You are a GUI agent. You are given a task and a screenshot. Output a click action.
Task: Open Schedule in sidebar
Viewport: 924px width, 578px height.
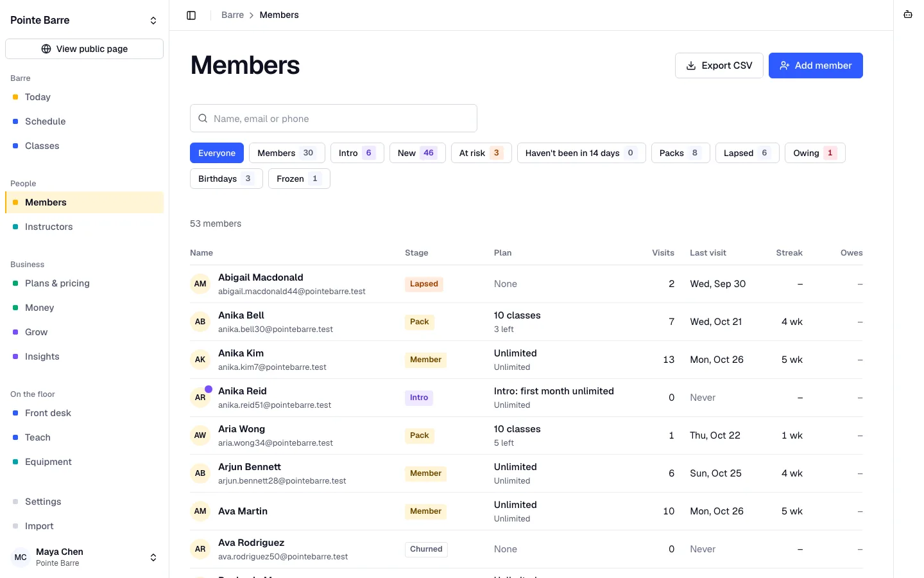(x=84, y=121)
